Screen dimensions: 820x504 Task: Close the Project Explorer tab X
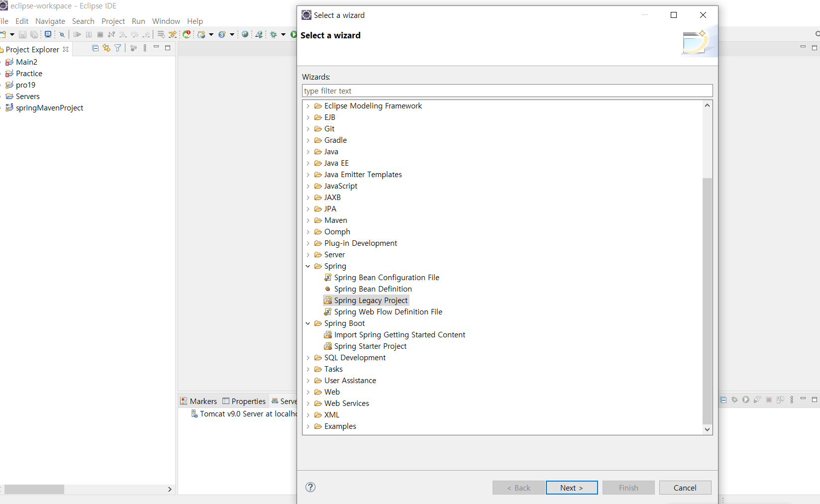pos(66,49)
